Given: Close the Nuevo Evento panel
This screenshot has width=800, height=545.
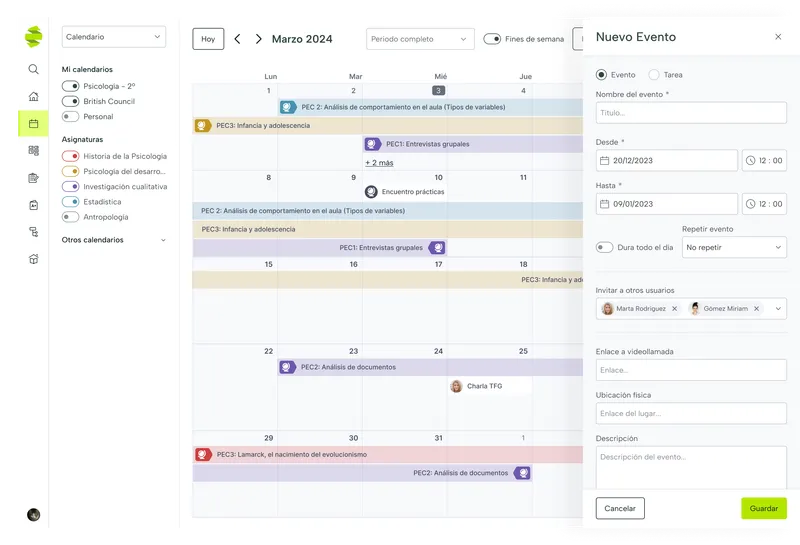Looking at the screenshot, I should [778, 37].
